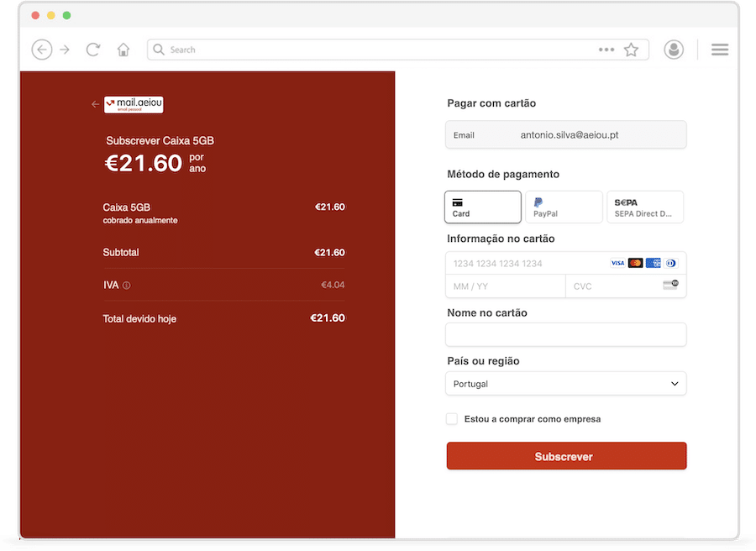
Task: Click the CVC security code field
Action: coord(613,286)
